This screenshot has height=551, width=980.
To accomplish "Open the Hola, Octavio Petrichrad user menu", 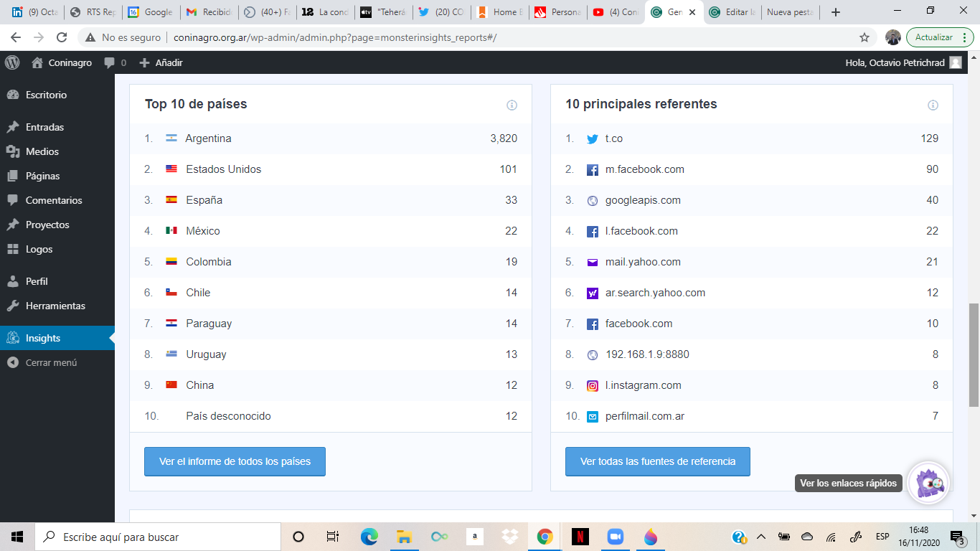I will (x=903, y=62).
